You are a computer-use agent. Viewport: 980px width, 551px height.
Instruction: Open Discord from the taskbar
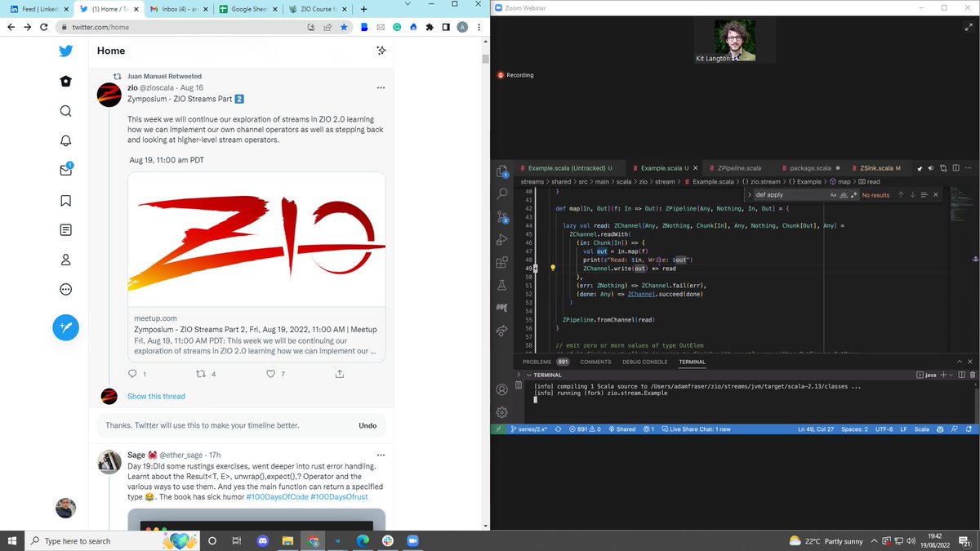(x=262, y=540)
